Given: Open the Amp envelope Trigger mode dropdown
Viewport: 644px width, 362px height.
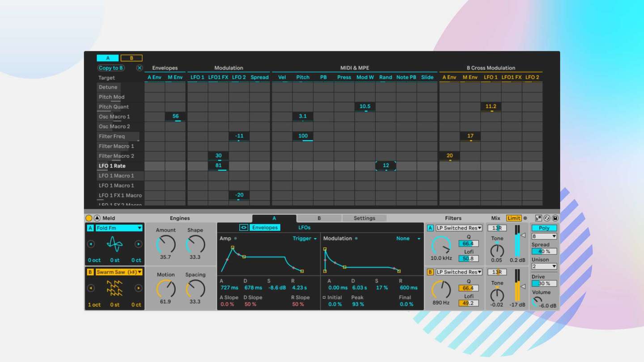Looking at the screenshot, I should (x=305, y=239).
